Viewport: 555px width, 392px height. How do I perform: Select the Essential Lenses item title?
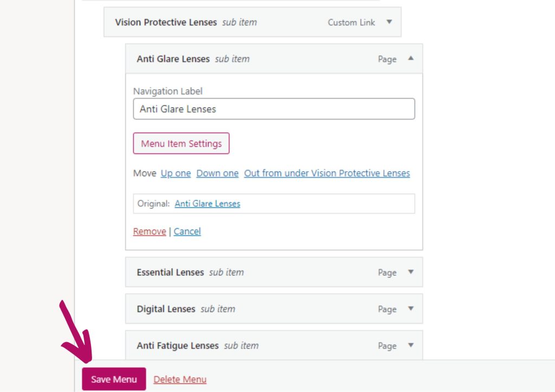[x=170, y=272]
